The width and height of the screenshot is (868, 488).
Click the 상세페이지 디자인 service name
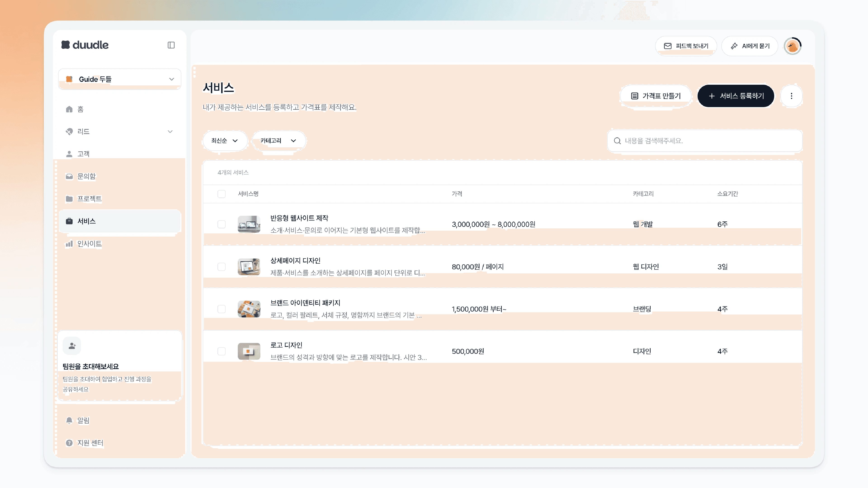295,261
